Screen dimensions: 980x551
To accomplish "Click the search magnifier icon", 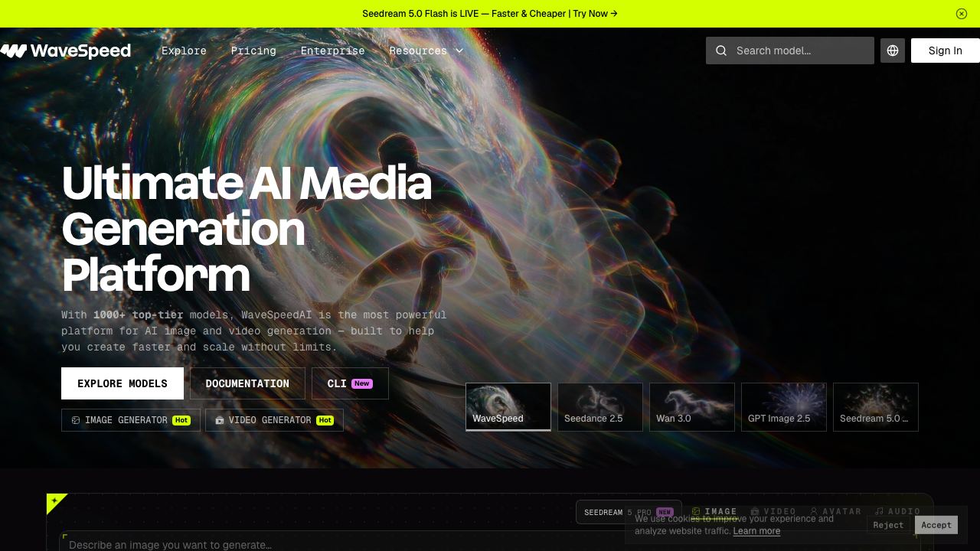I will point(721,51).
